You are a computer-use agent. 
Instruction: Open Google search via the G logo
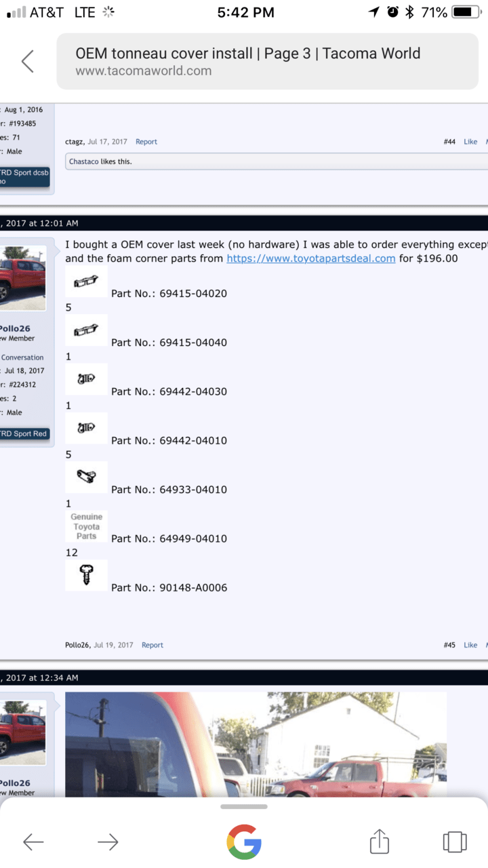pyautogui.click(x=244, y=842)
